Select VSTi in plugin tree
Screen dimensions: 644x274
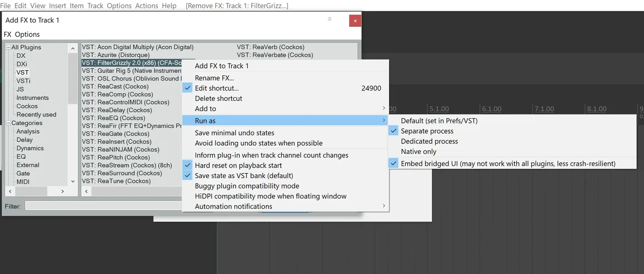pos(23,81)
